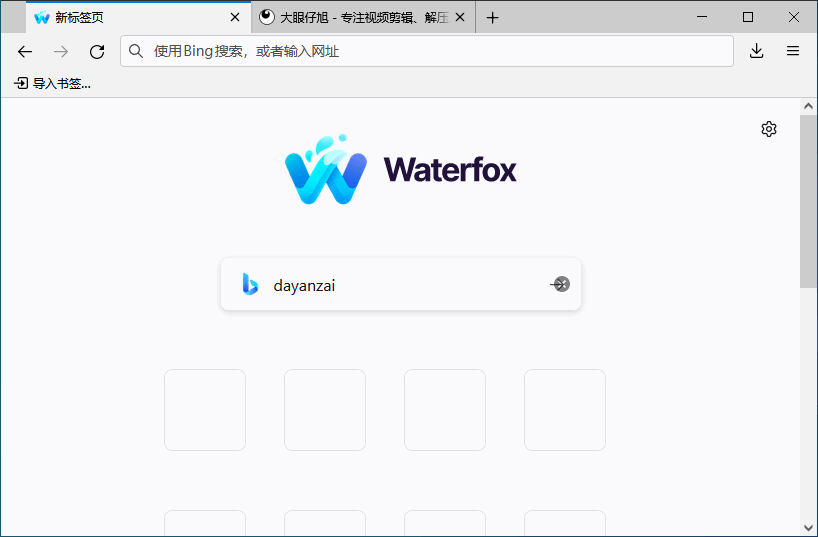Screen dimensions: 818x537
Task: Click the scrollbar up arrow
Action: [x=808, y=106]
